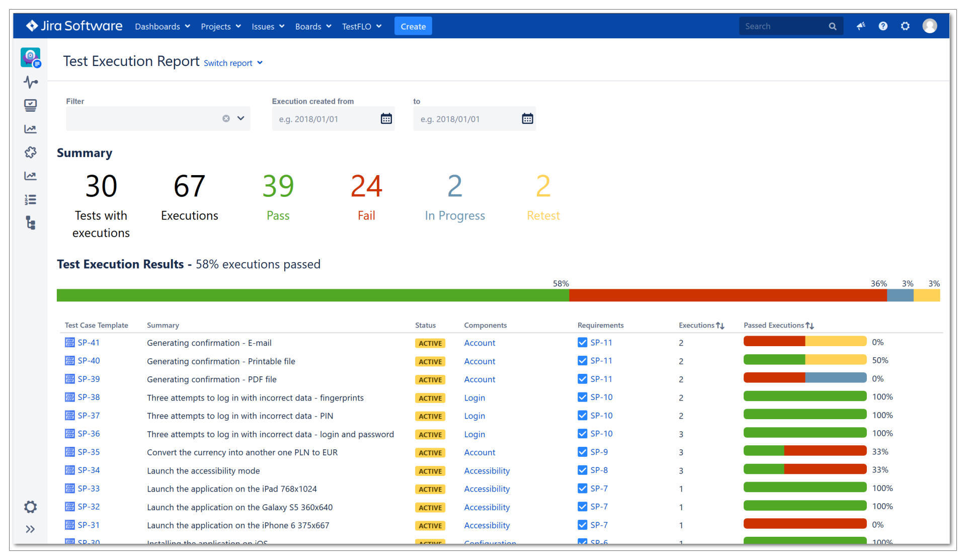Image resolution: width=966 pixels, height=560 pixels.
Task: Open the hierarchy tree icon in sidebar
Action: click(x=31, y=223)
